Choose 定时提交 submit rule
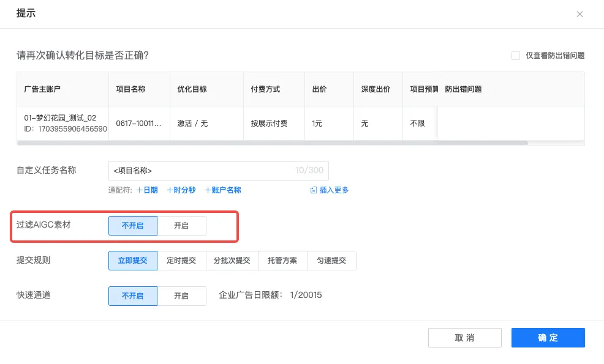 pos(181,261)
